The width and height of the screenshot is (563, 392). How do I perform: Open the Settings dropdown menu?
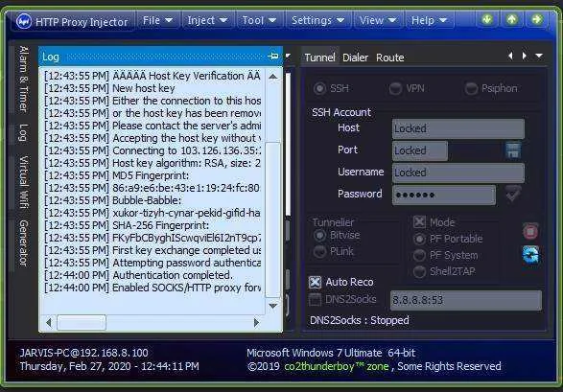(x=317, y=20)
